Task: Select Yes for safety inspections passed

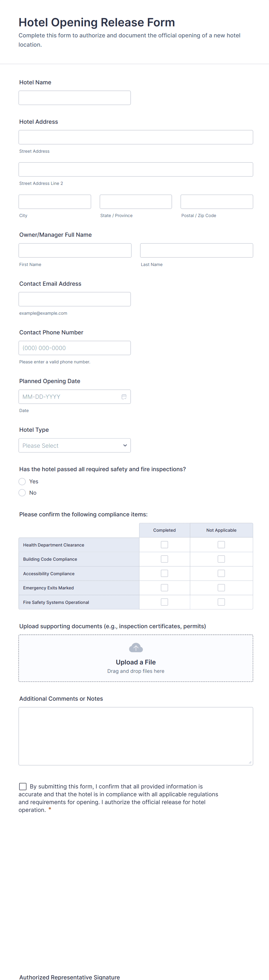Action: click(23, 481)
